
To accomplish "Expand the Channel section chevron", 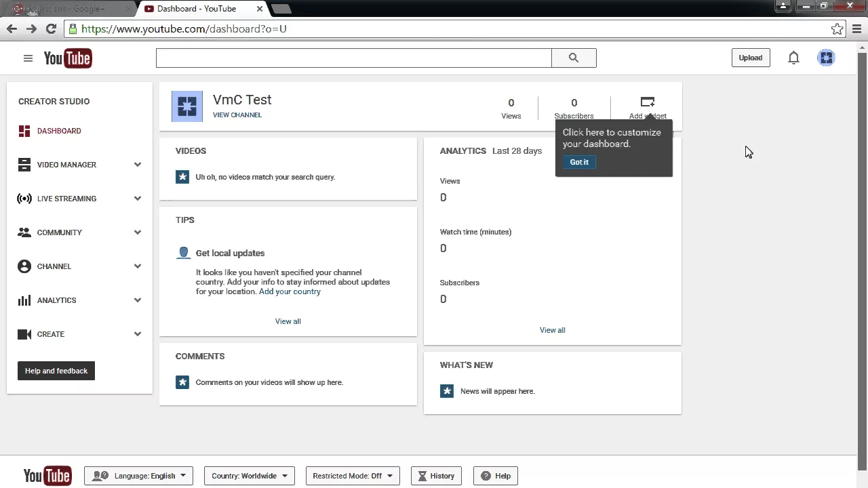I will [x=138, y=266].
